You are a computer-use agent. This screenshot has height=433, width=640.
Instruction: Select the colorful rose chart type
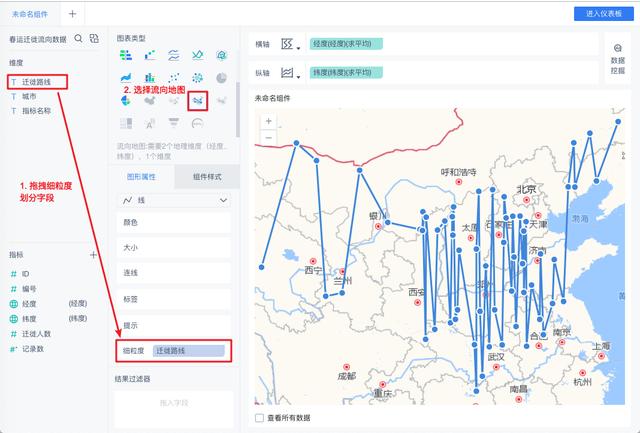click(126, 100)
